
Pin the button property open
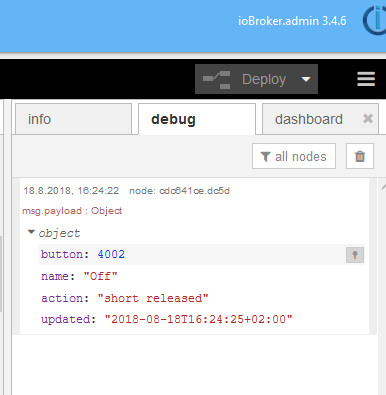point(355,255)
